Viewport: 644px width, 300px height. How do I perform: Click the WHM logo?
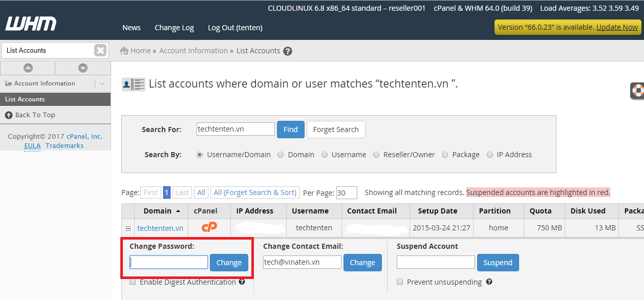pyautogui.click(x=31, y=24)
